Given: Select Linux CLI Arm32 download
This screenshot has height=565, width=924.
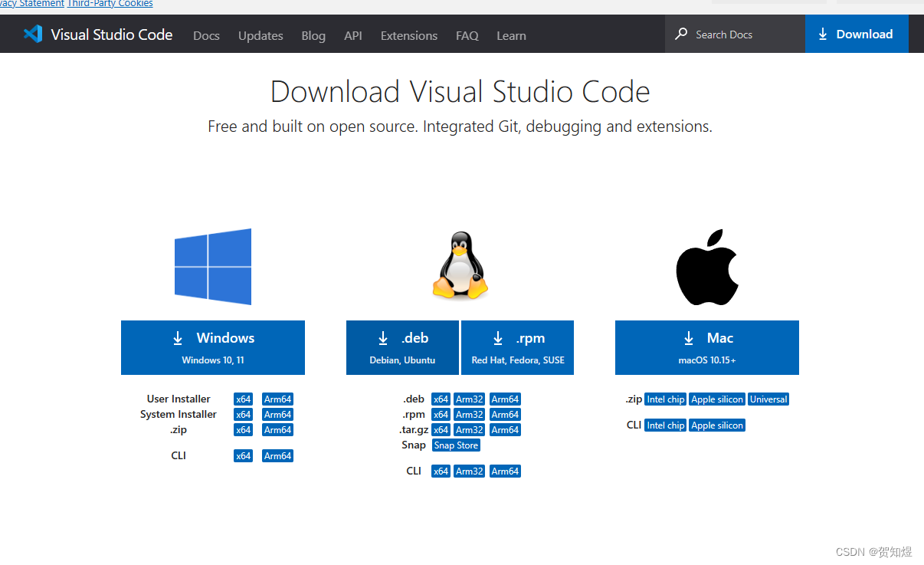Looking at the screenshot, I should (470, 471).
